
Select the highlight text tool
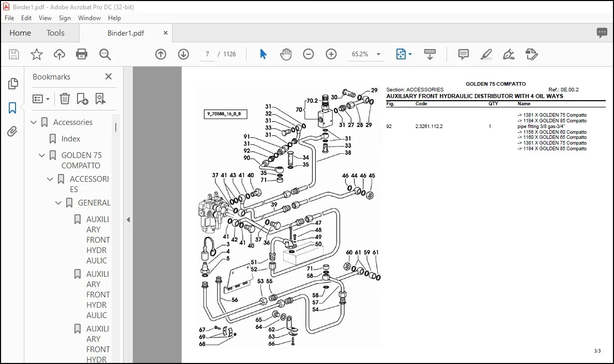tap(486, 54)
